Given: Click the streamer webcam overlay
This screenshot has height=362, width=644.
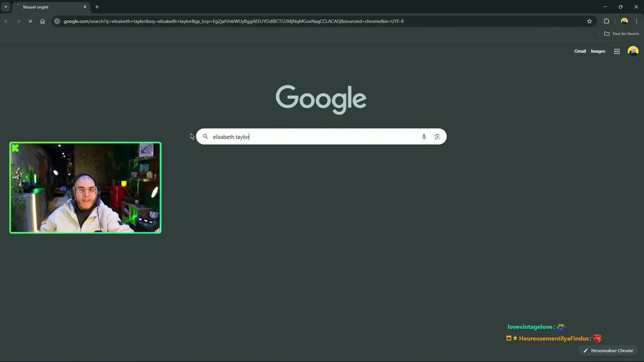Looking at the screenshot, I should [86, 188].
